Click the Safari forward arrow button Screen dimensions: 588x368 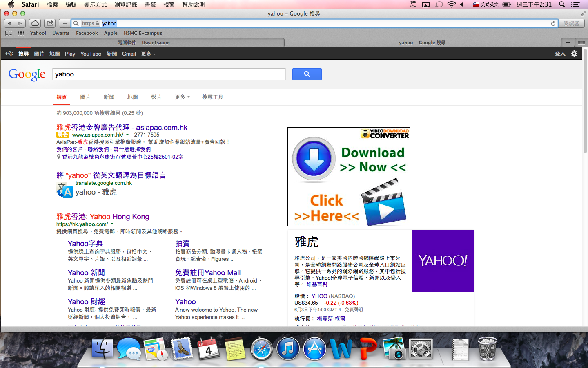(x=20, y=23)
